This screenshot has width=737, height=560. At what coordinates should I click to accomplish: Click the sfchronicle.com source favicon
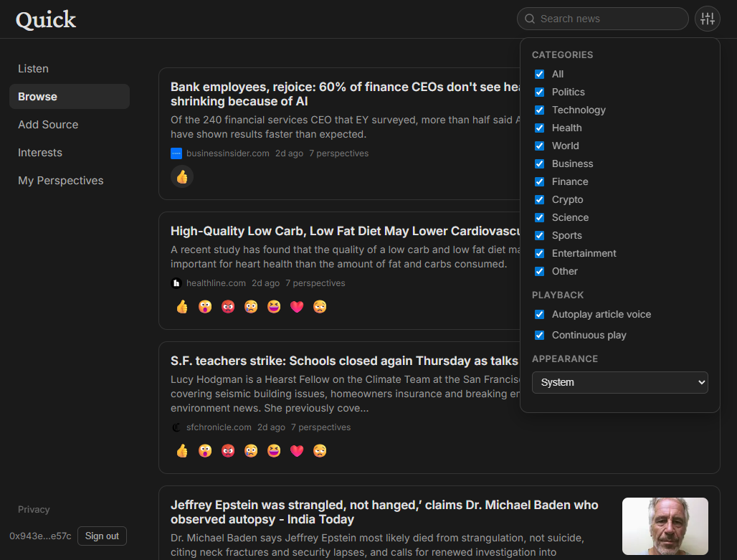(176, 427)
